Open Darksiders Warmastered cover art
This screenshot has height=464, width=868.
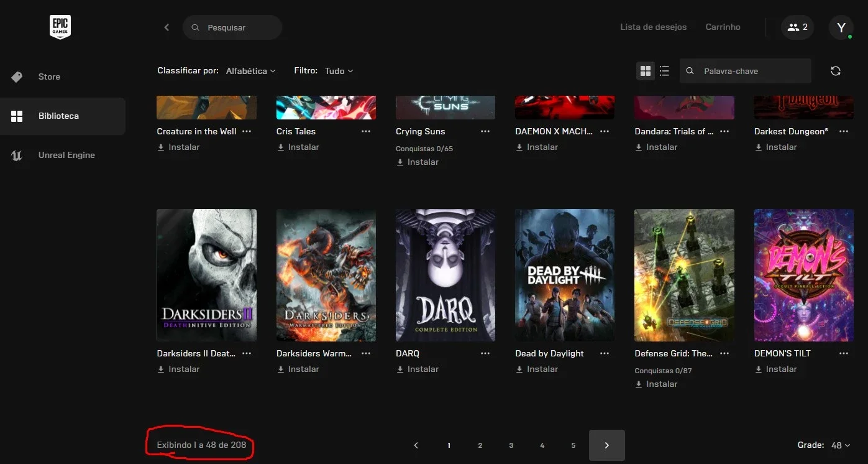click(326, 275)
